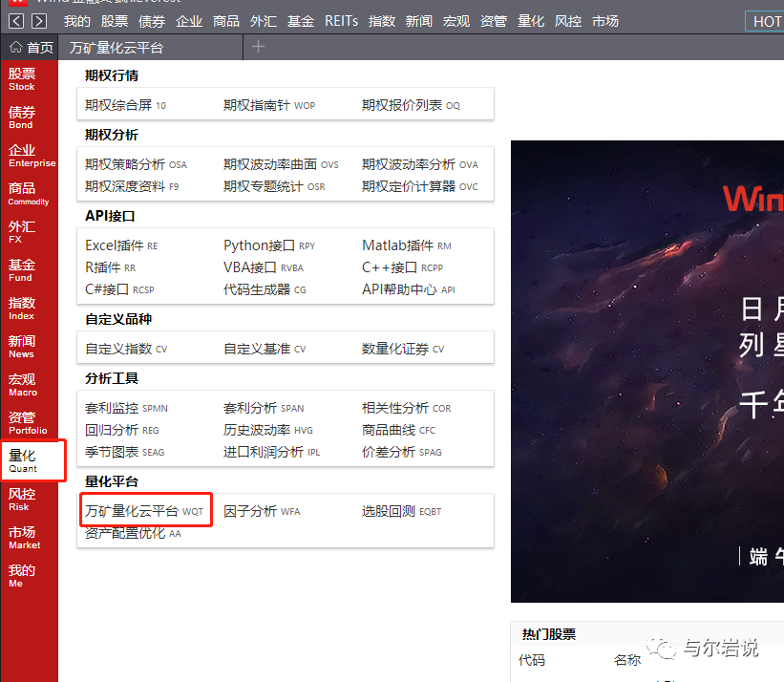Open the 宏观 top menu
784x682 pixels.
coord(456,21)
